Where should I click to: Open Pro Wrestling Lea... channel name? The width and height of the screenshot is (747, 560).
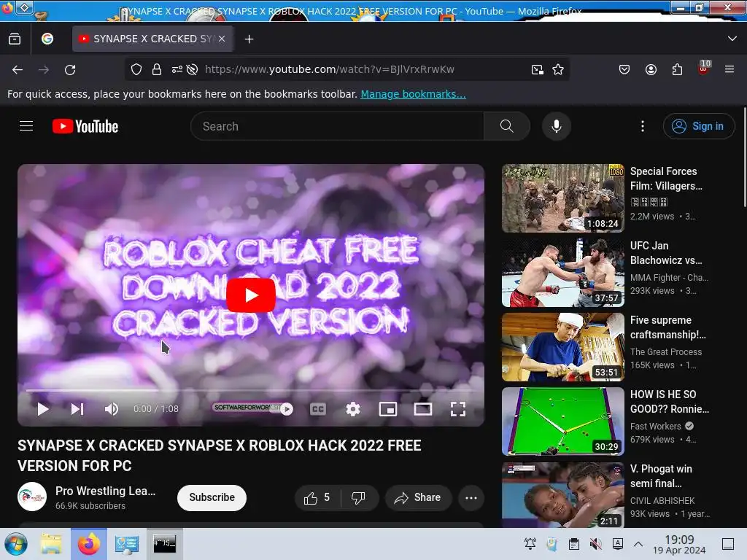105,491
